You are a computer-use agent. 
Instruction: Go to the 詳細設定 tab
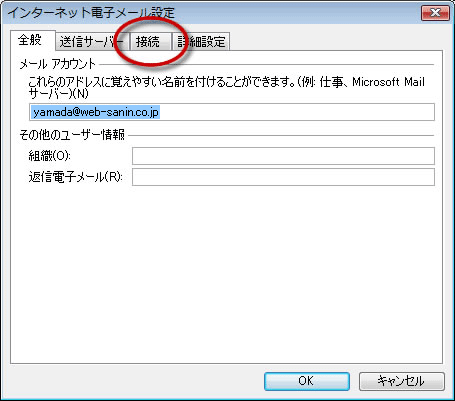(201, 42)
